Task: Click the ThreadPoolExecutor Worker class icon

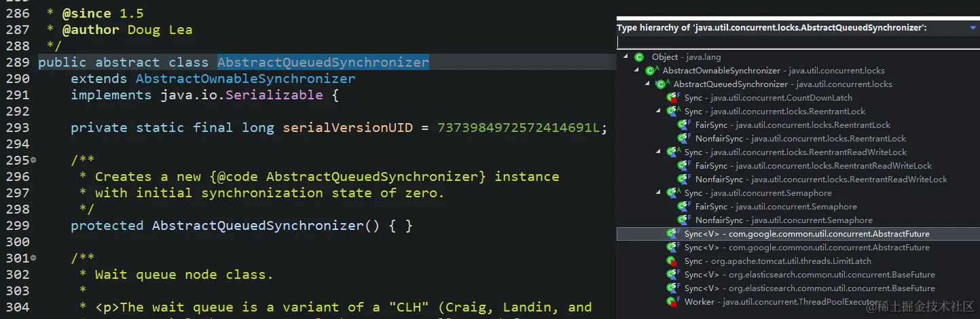Action: (x=673, y=302)
